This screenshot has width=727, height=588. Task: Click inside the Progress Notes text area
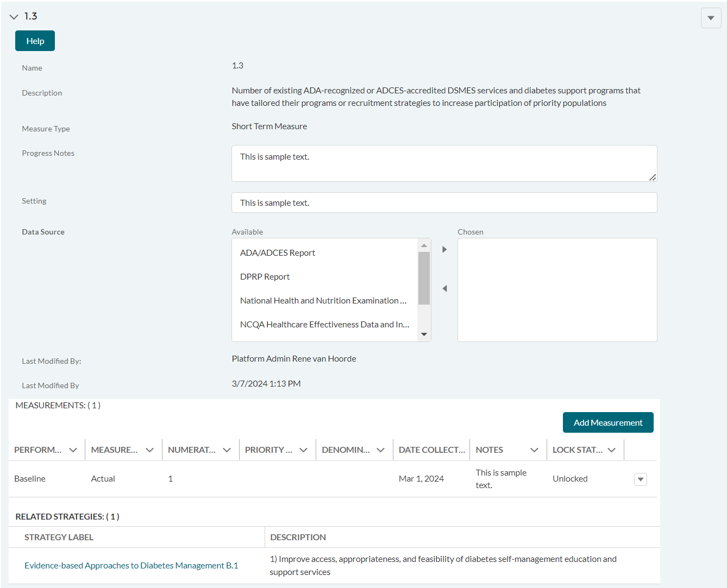coord(443,163)
